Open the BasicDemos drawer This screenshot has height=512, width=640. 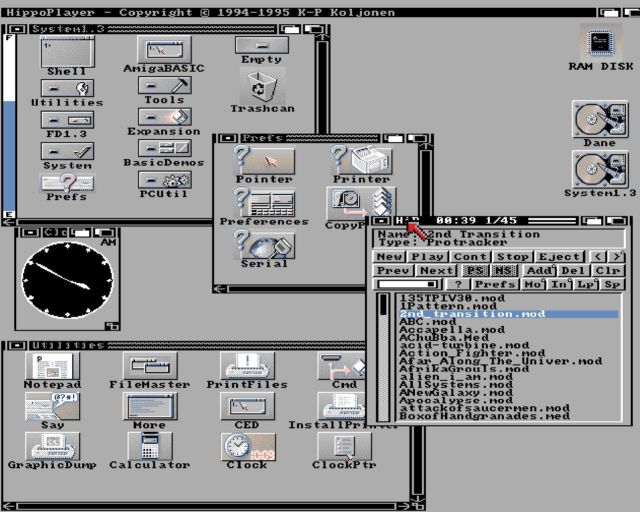(164, 149)
